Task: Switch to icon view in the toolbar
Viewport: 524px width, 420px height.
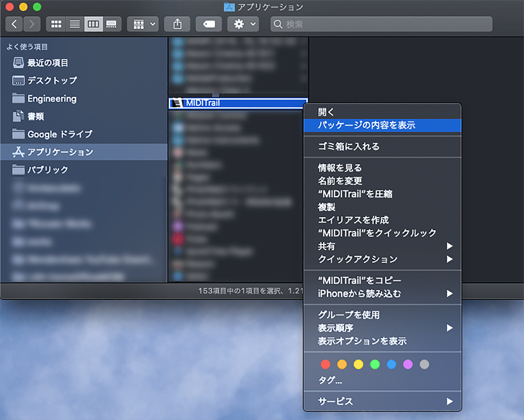Action: point(56,24)
